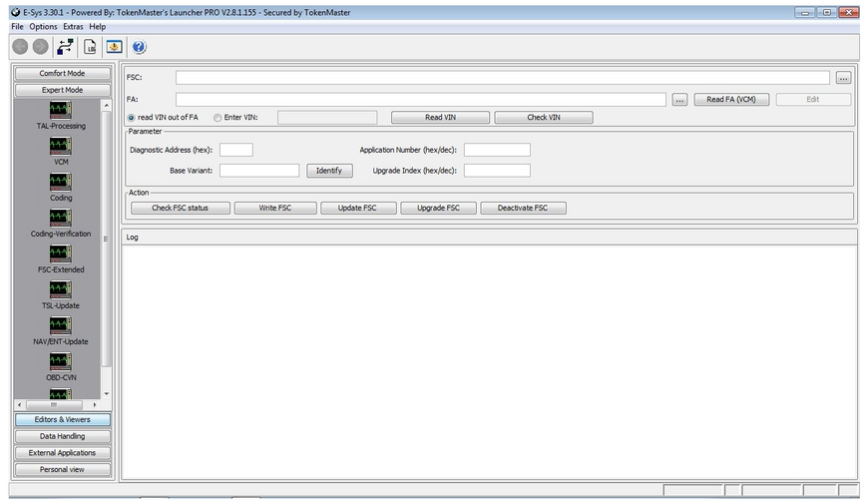
Task: Focus the FA file path field
Action: 421,100
